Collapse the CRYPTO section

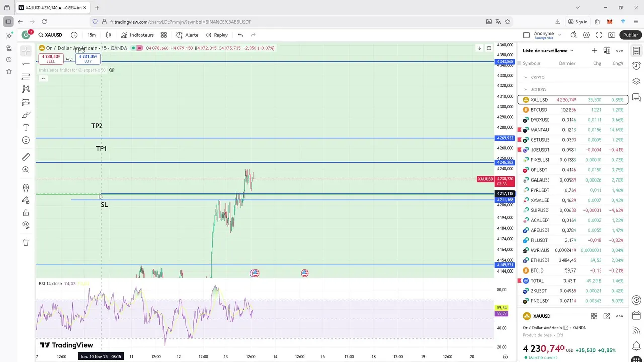click(x=526, y=77)
